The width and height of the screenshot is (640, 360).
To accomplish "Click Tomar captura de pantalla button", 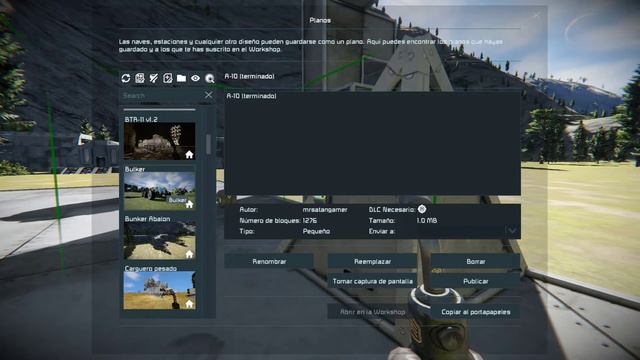I will point(372,281).
